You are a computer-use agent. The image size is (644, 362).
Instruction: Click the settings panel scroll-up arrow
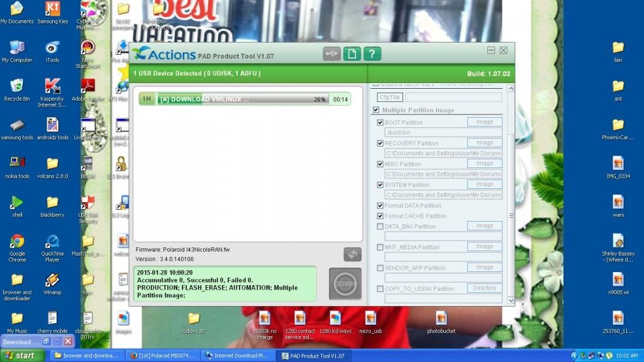coord(511,88)
